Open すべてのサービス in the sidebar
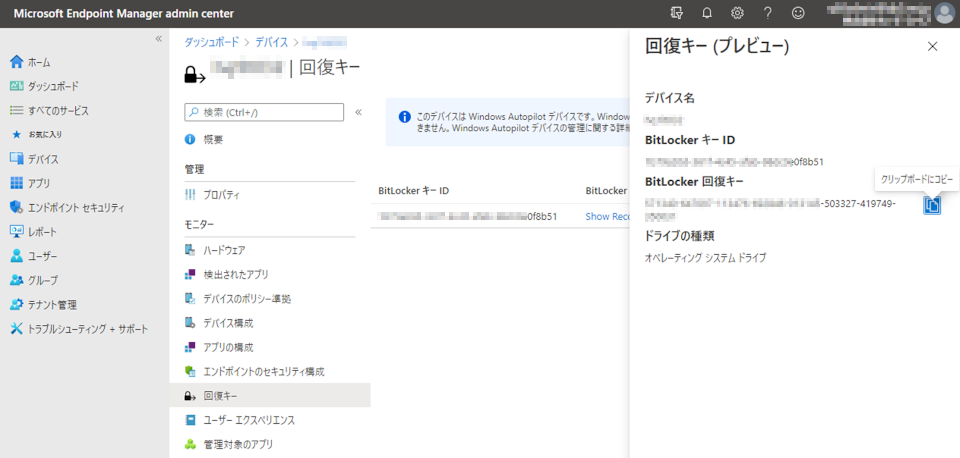960x458 pixels. (50, 111)
